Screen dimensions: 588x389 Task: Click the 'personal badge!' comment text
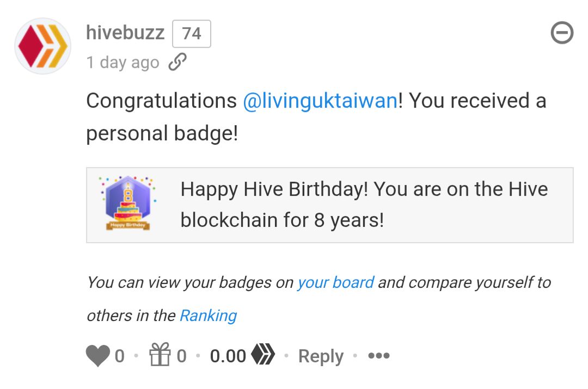click(162, 133)
